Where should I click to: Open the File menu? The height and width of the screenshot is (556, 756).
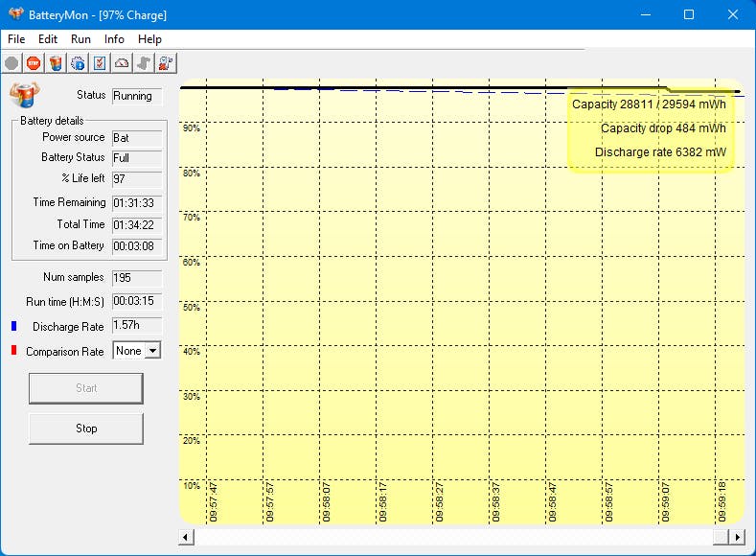click(x=16, y=39)
